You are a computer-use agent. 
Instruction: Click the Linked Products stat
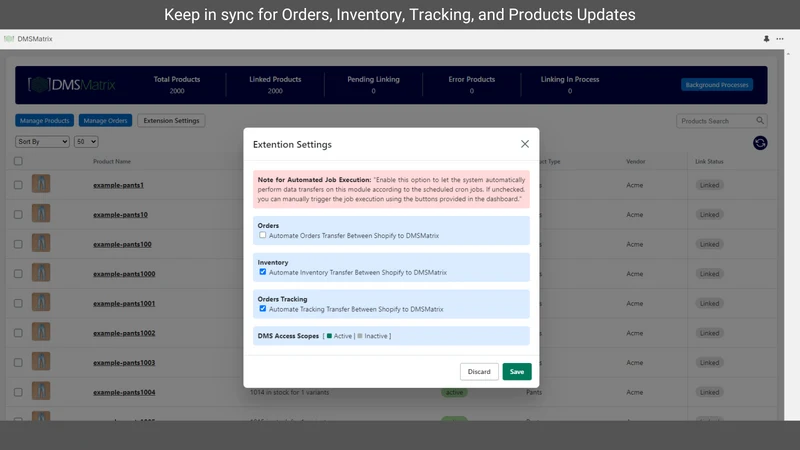tap(275, 85)
